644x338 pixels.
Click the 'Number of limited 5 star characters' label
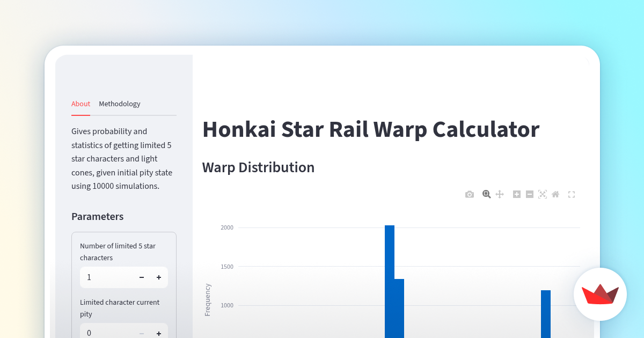point(118,252)
